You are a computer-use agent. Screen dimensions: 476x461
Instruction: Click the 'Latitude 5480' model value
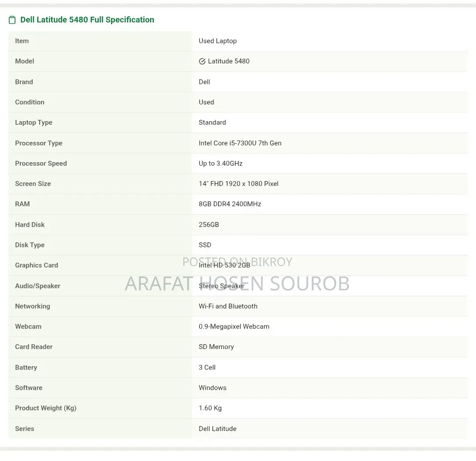coord(229,61)
